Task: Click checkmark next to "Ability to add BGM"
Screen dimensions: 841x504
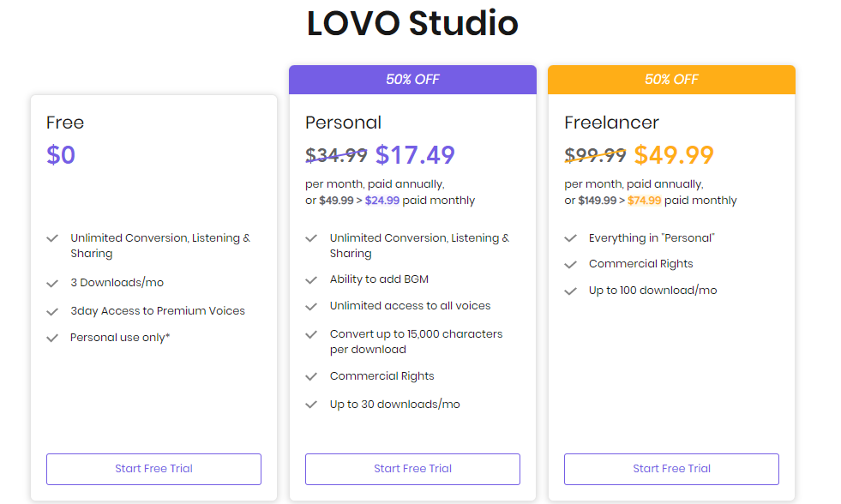Action: [311, 280]
